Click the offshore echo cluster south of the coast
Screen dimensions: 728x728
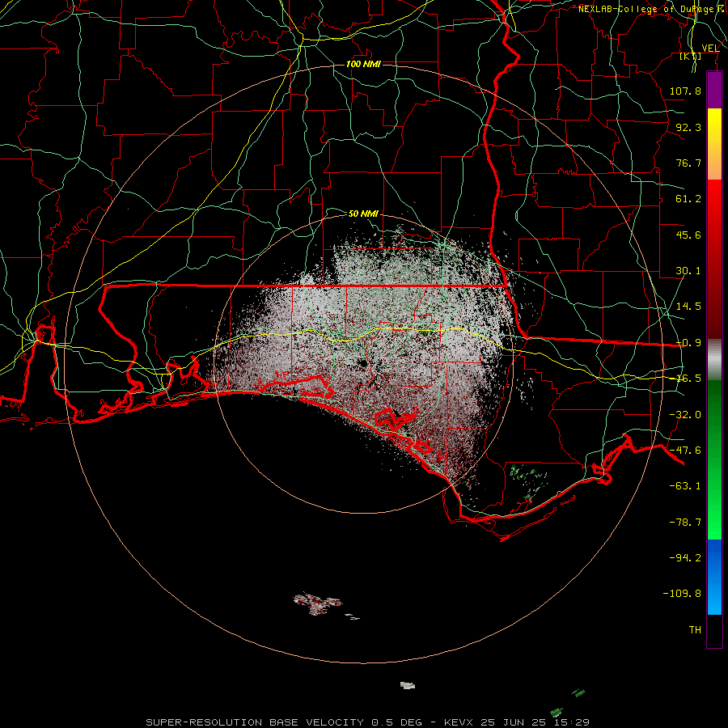tap(318, 603)
